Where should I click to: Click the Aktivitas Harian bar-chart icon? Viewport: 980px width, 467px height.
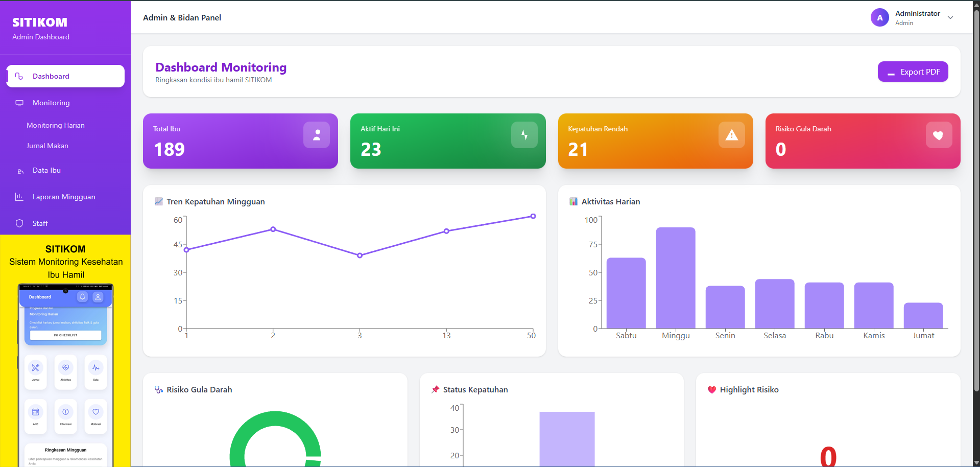tap(573, 201)
